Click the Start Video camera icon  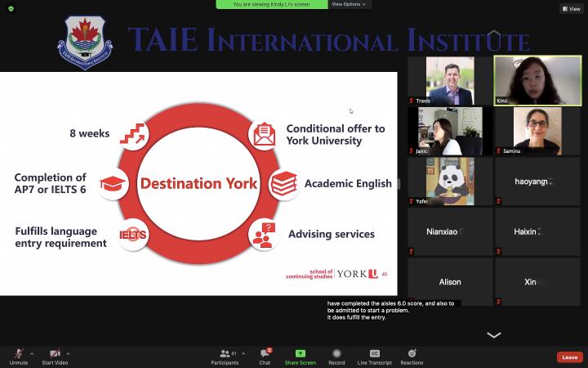tap(55, 354)
